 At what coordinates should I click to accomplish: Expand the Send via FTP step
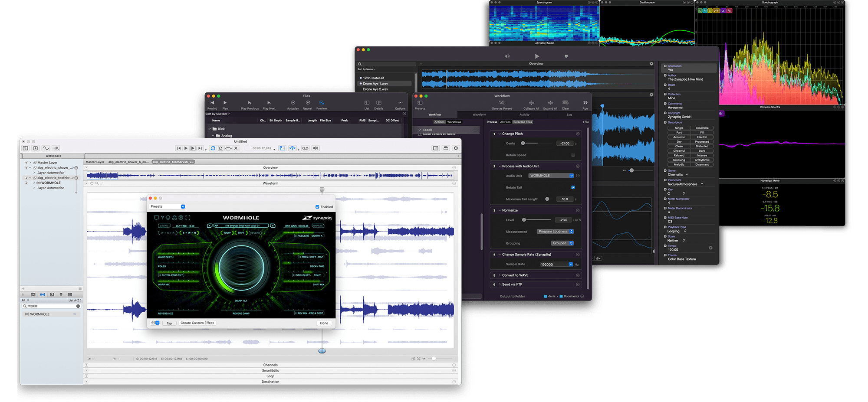[x=500, y=284]
